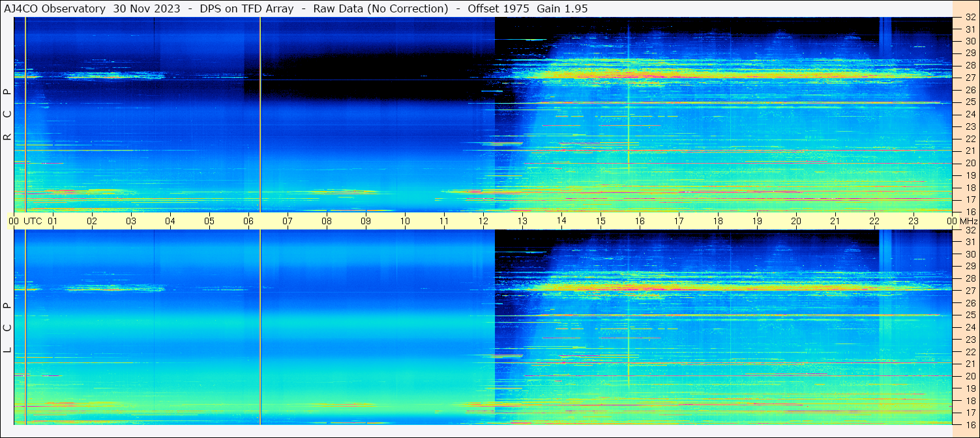Select the 18 MHz tick in the RCP panel
Screen dimensions: 980x438
point(970,188)
